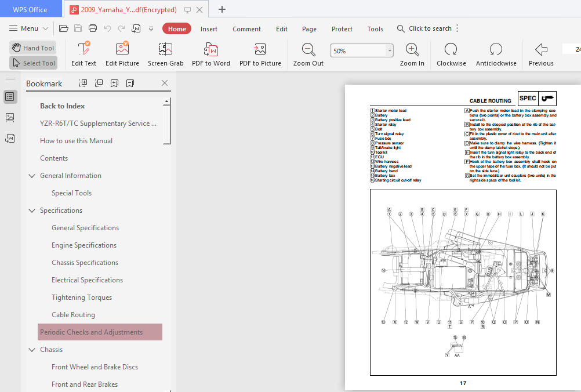Open the Chassis Specifications bookmark
The image size is (581, 392).
(x=85, y=263)
